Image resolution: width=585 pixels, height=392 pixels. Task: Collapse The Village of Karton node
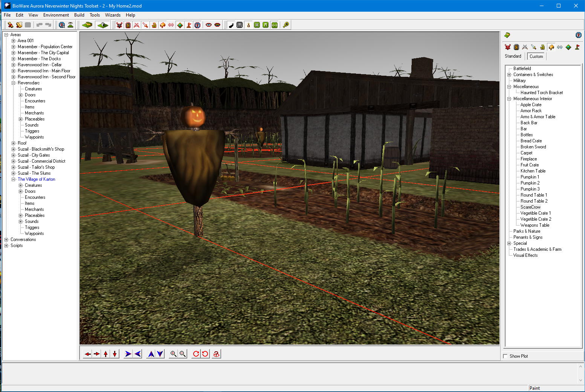point(14,179)
